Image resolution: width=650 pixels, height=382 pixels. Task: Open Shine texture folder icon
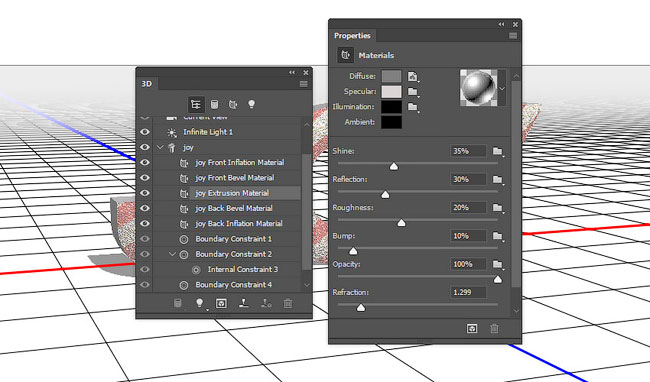click(498, 151)
